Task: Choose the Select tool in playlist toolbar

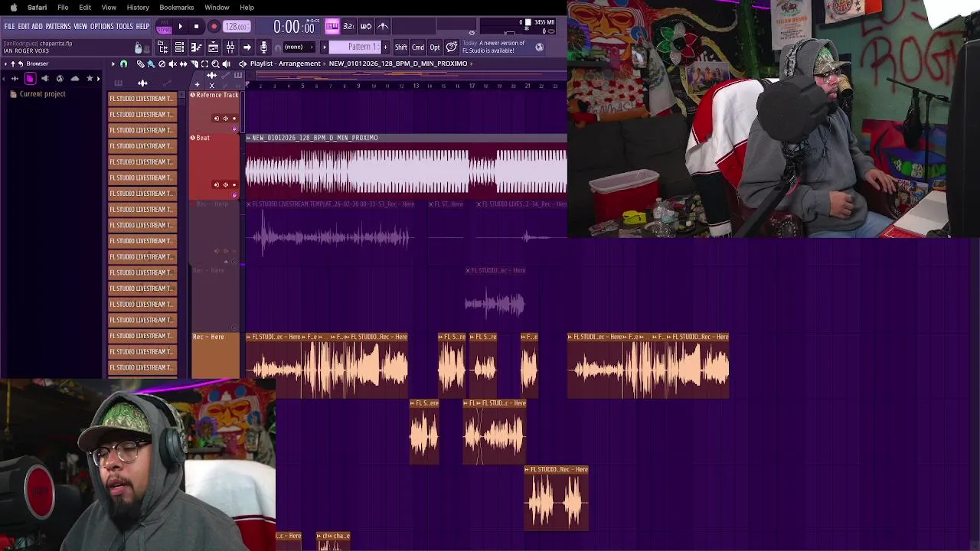Action: click(x=204, y=64)
